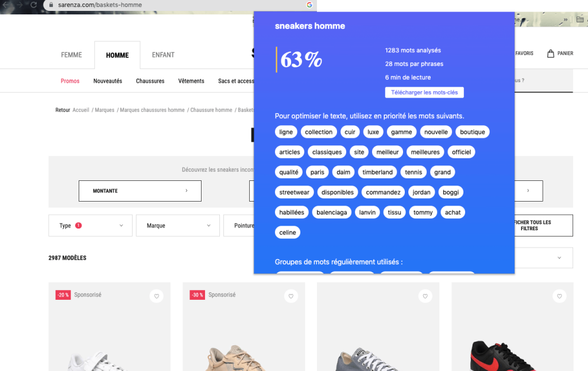The width and height of the screenshot is (588, 371).
Task: Favorite the black and red Nike sneaker
Action: (x=559, y=296)
